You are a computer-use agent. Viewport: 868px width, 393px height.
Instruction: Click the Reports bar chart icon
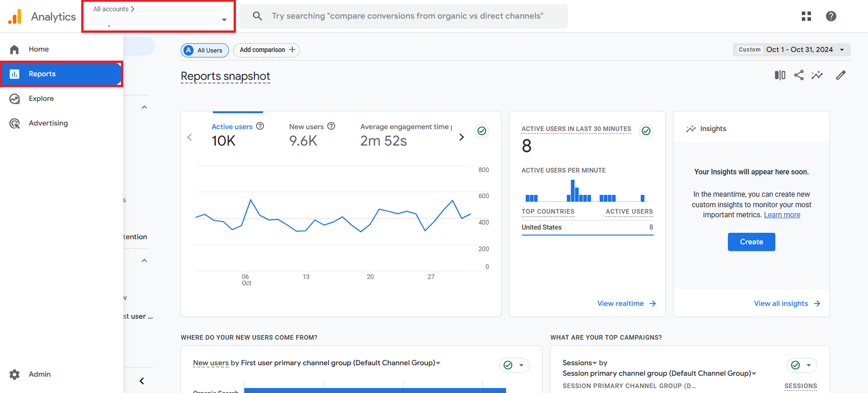pyautogui.click(x=15, y=74)
